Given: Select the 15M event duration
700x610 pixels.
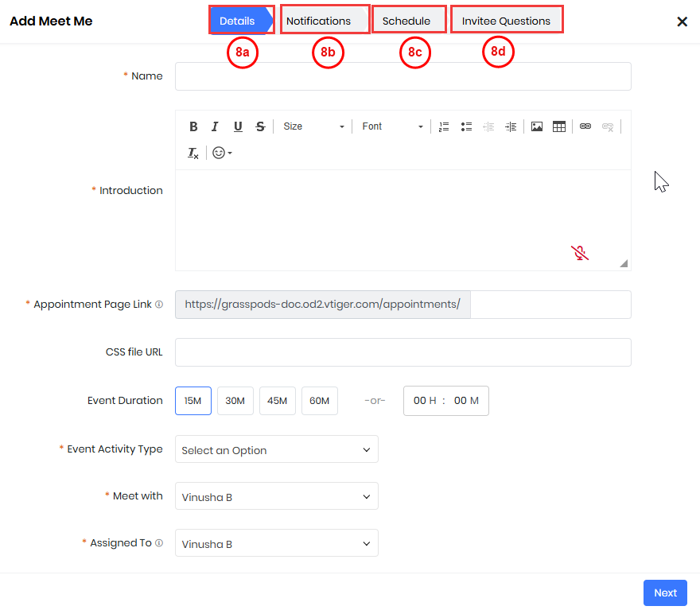Looking at the screenshot, I should click(193, 401).
